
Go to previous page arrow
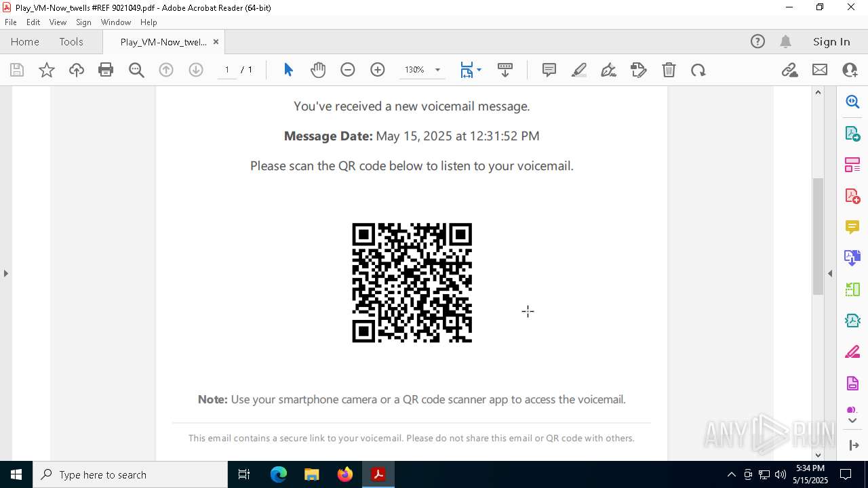166,70
